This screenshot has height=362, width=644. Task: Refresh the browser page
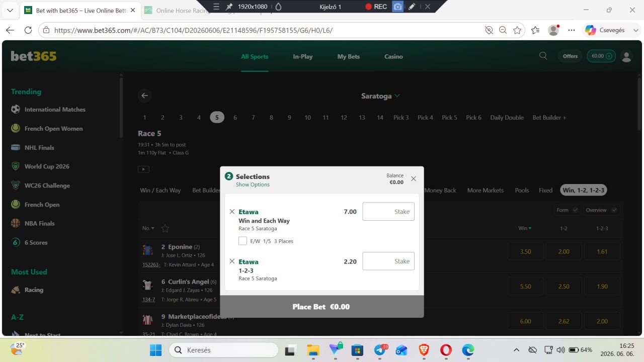tap(28, 30)
